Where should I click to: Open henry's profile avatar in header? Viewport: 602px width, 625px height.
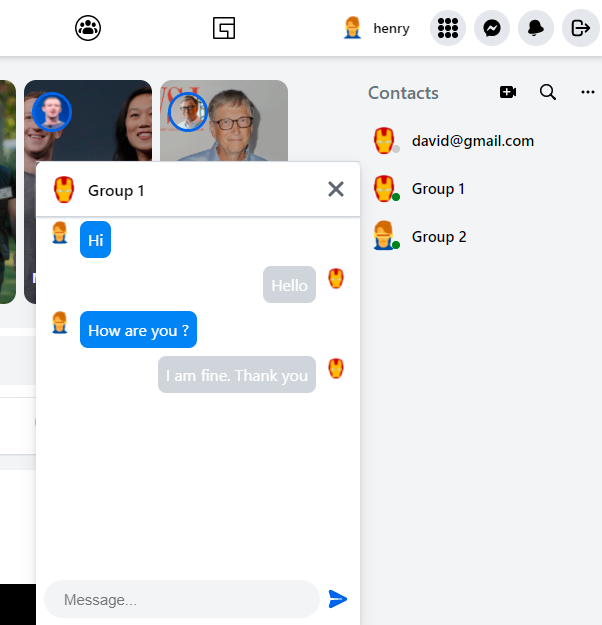[352, 28]
